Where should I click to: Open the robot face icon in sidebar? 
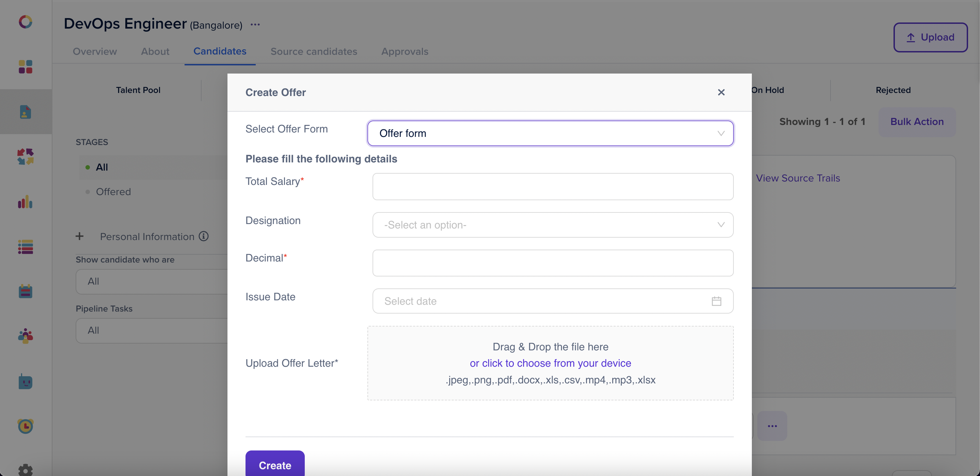pyautogui.click(x=26, y=381)
